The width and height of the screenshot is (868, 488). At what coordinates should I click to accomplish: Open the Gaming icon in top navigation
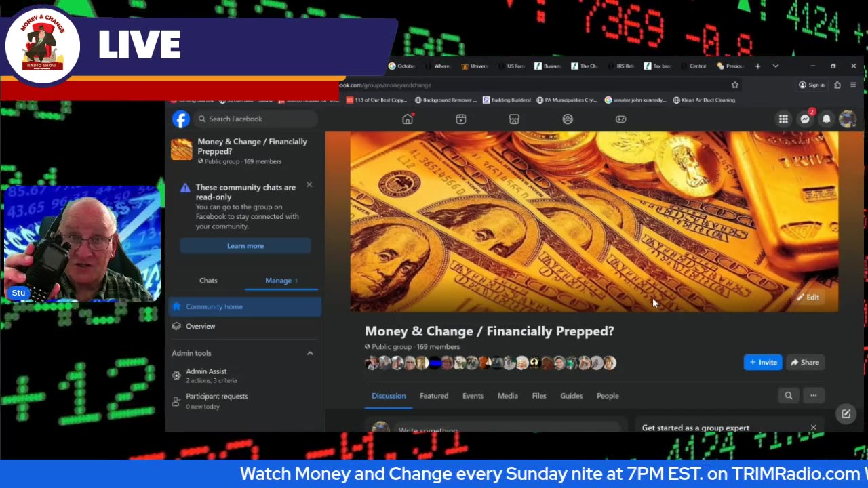[620, 119]
